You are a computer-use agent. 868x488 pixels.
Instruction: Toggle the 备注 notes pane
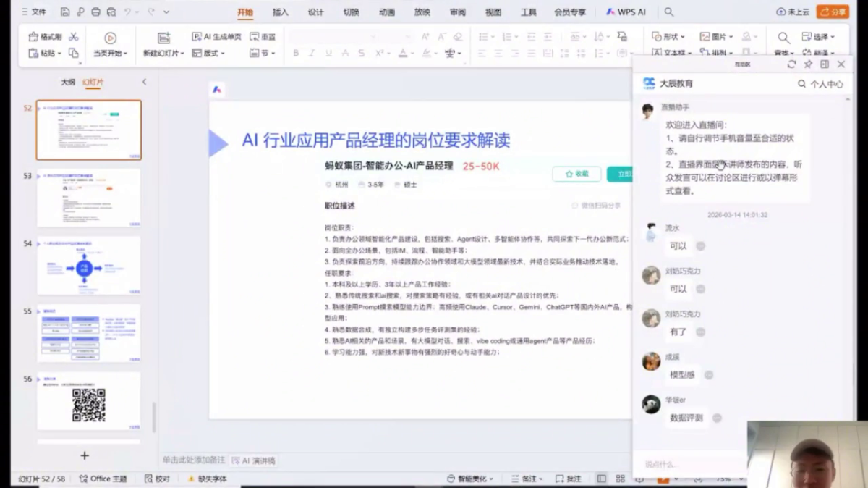click(x=527, y=479)
